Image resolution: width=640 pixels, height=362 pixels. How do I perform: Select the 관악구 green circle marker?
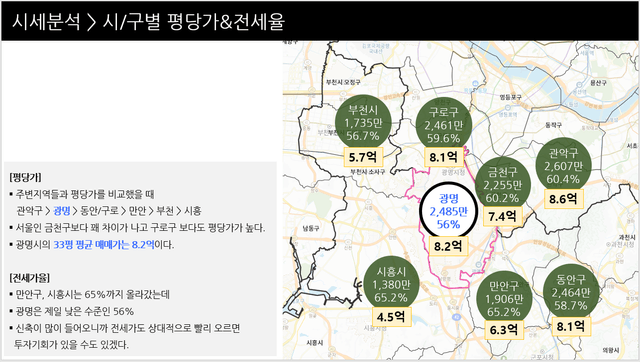(563, 165)
